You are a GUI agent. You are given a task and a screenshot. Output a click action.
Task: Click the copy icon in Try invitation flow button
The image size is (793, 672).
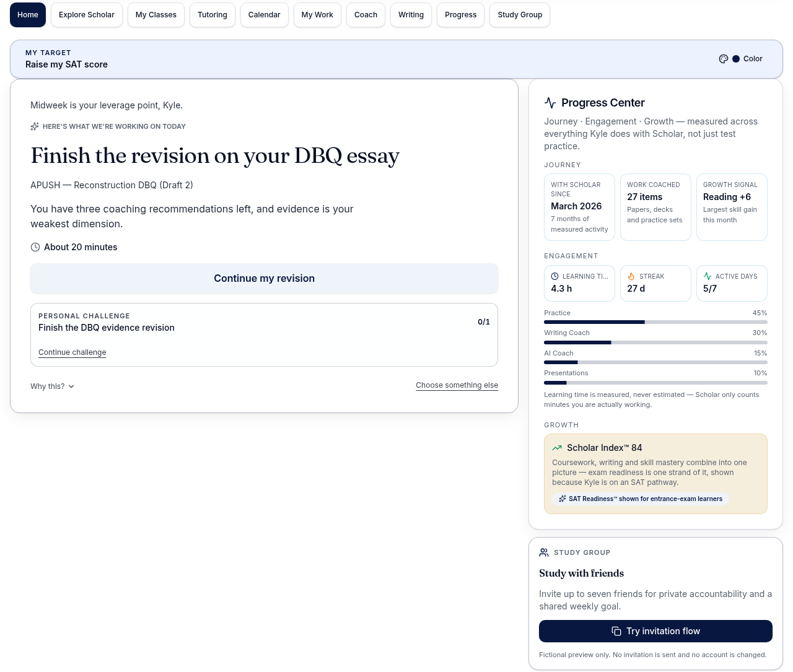point(616,631)
